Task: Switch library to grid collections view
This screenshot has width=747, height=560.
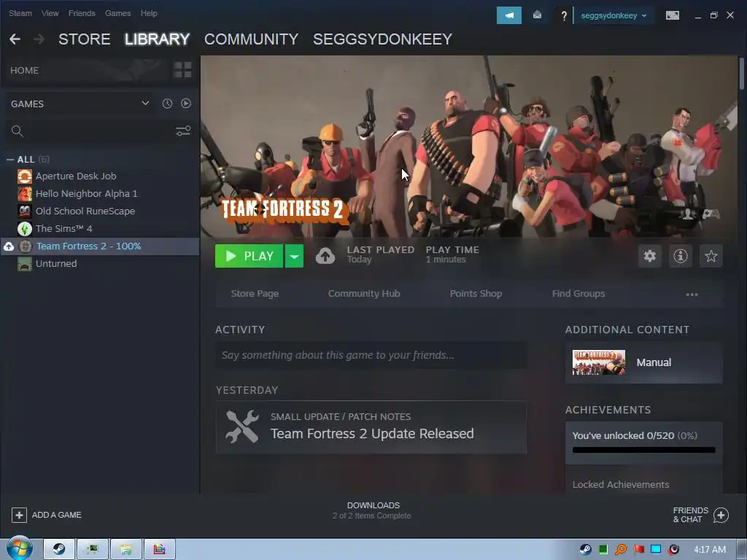Action: tap(182, 70)
